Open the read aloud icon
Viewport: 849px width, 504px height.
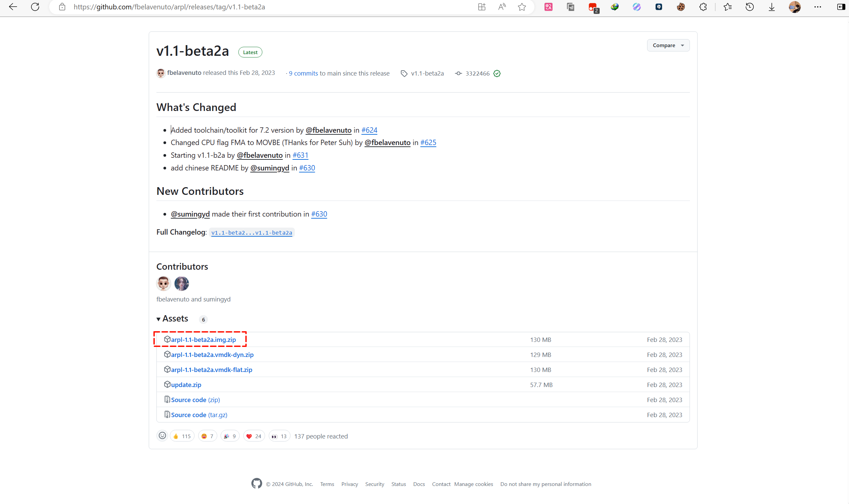pos(502,7)
